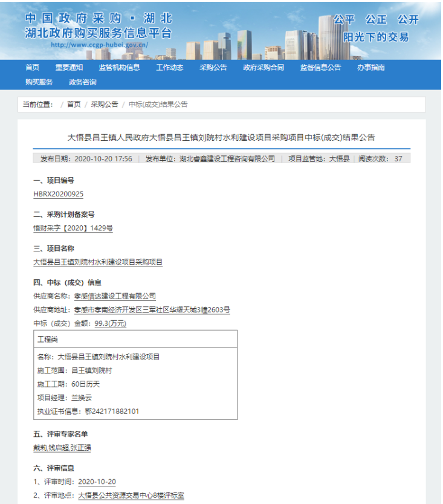Screen dimensions: 443x504
Task: Open the 采购公告 navigation menu
Action: [213, 68]
